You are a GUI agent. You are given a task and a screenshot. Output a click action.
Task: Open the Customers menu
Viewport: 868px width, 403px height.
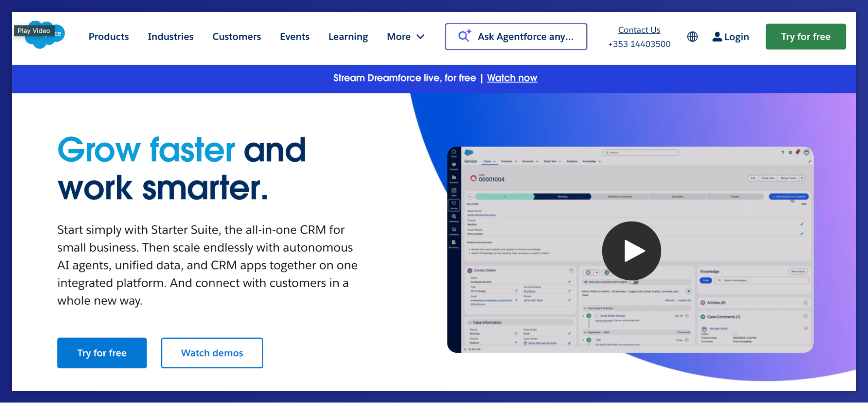237,37
